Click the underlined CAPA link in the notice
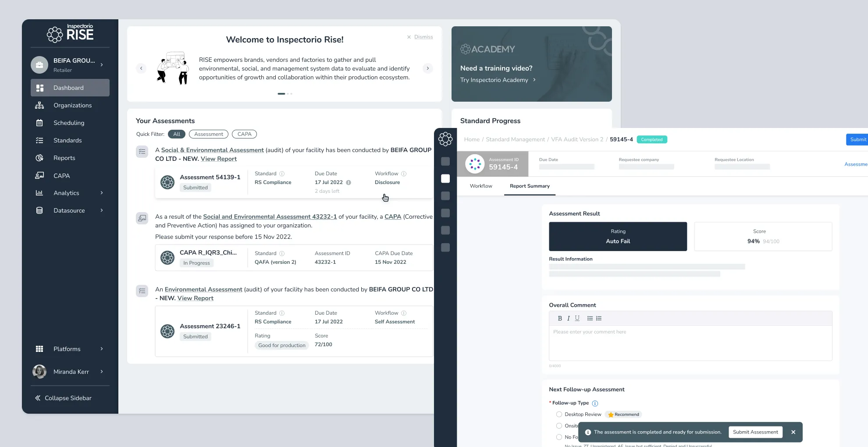868x447 pixels. (x=393, y=216)
